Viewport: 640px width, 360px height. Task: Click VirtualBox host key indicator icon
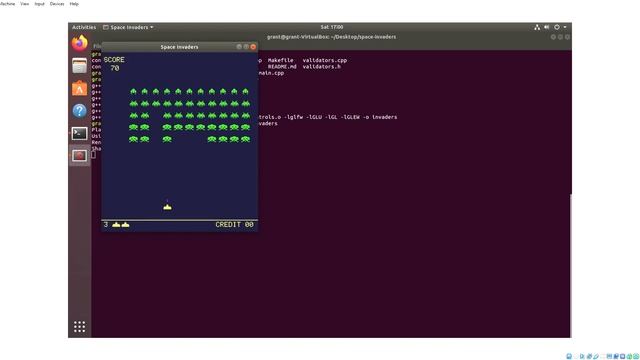(636, 356)
